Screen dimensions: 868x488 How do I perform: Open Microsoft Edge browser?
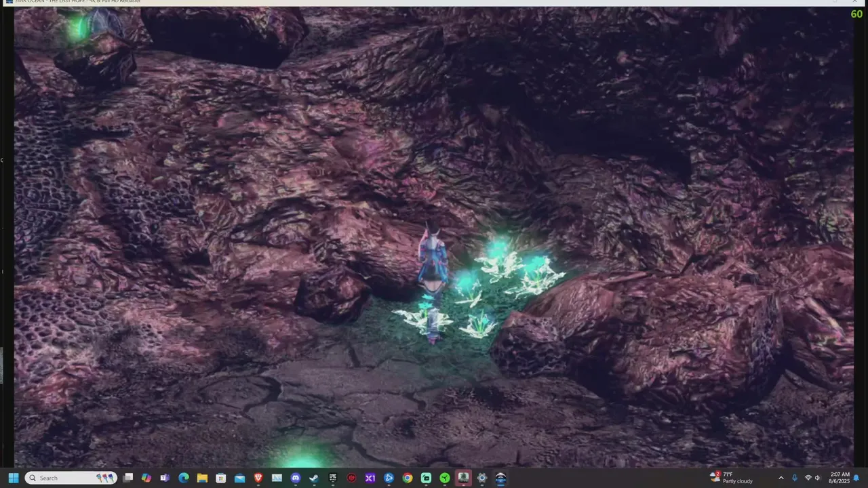pos(184,478)
